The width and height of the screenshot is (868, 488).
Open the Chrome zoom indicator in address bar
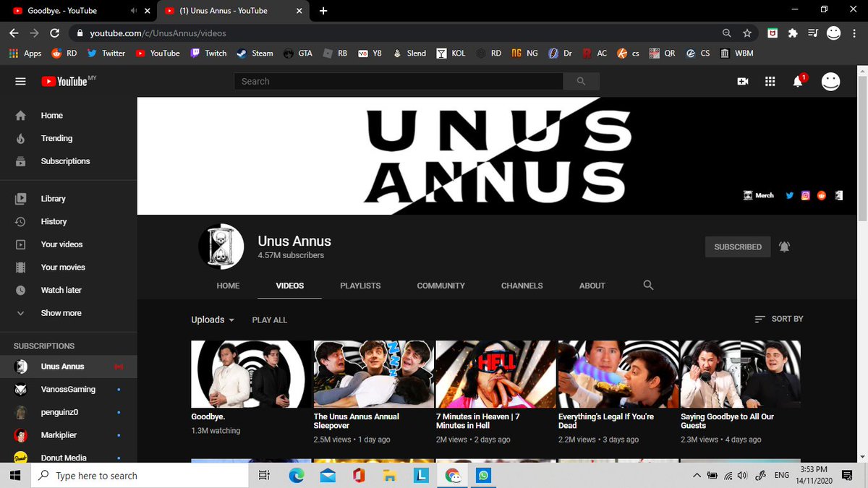(x=726, y=33)
